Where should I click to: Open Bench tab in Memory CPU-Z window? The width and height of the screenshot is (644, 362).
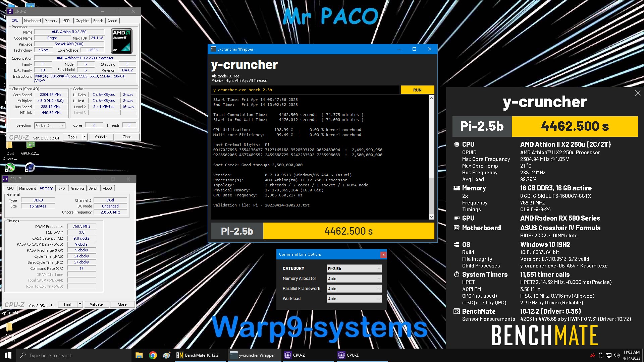[x=94, y=188]
